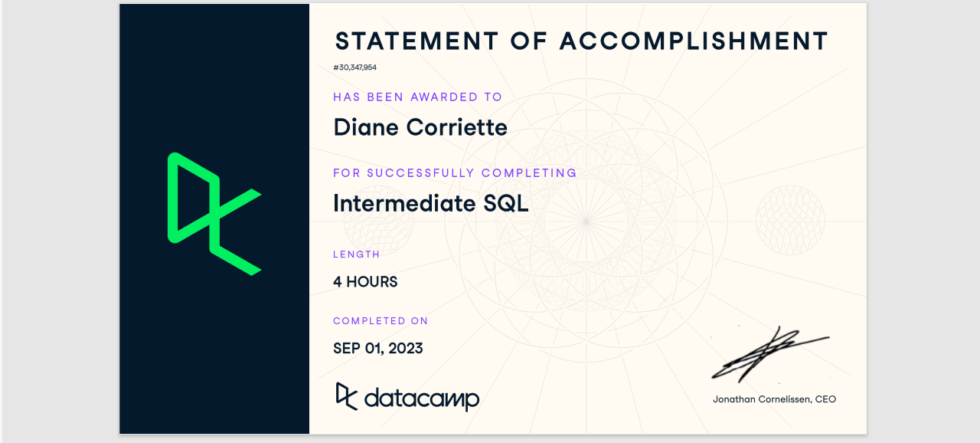This screenshot has width=980, height=443.
Task: Click the recipient name Diane Corriette
Action: (x=420, y=126)
